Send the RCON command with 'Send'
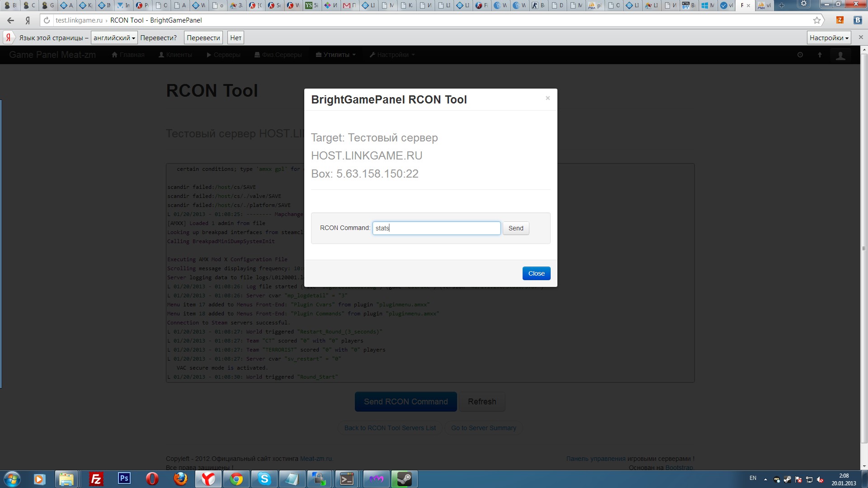 click(x=516, y=228)
